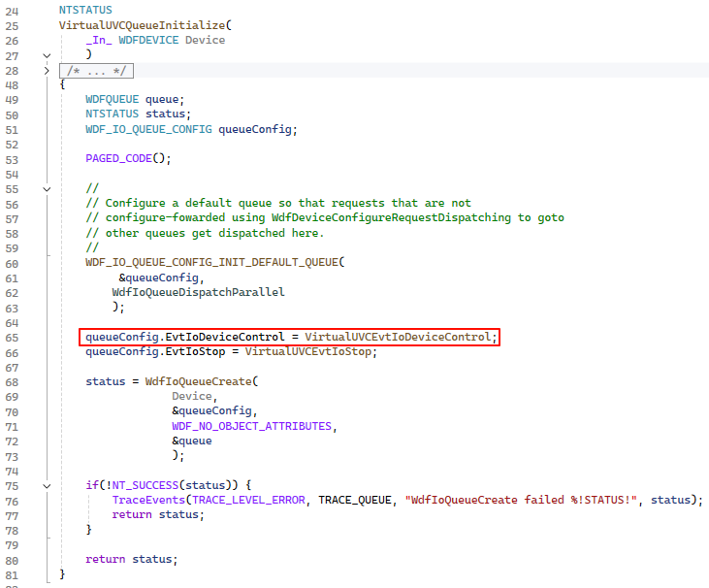Click the PAGED_CODE macro
This screenshot has height=588, width=709.
point(119,159)
